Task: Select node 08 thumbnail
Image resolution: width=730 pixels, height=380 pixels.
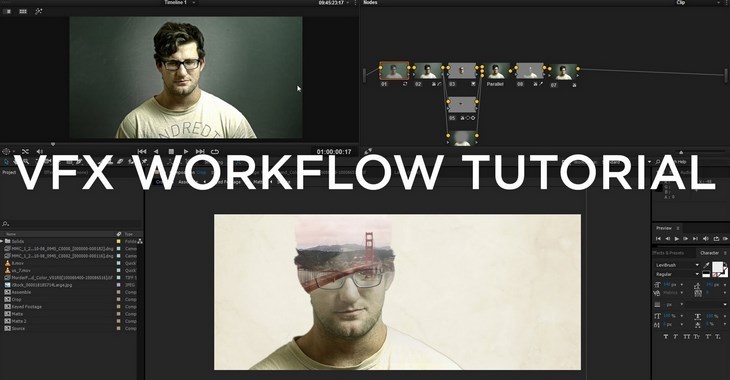Action: click(530, 71)
